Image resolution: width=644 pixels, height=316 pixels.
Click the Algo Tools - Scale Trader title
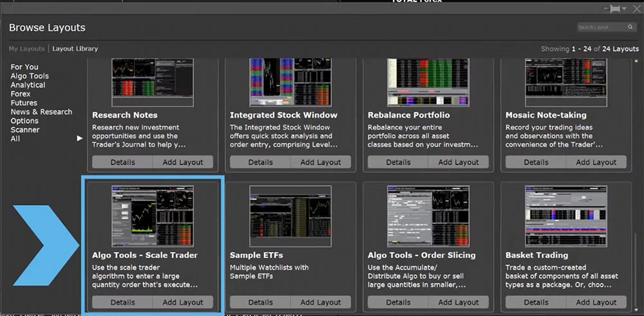[145, 255]
